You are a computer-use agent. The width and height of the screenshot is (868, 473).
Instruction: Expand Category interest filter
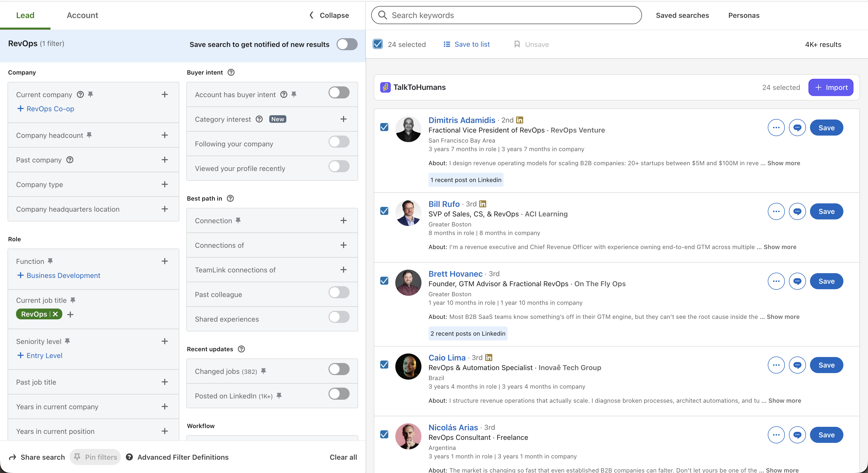[x=343, y=119]
